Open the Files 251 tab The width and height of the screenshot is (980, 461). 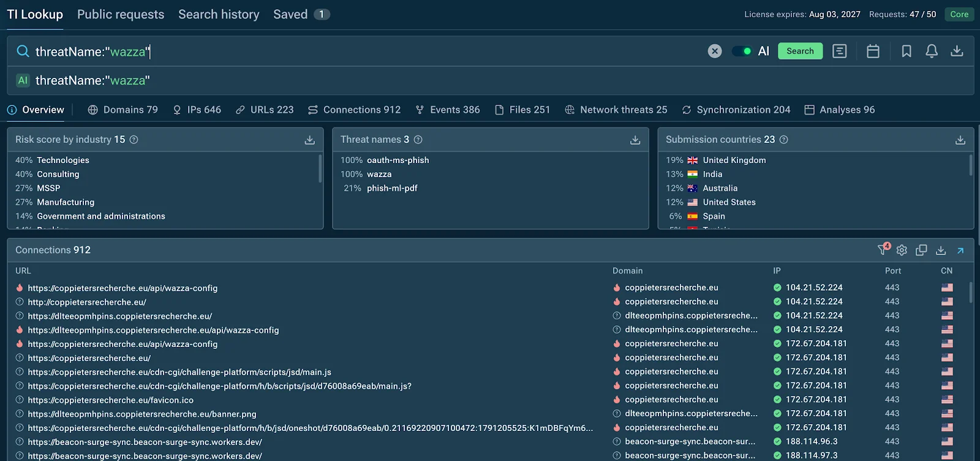point(522,110)
